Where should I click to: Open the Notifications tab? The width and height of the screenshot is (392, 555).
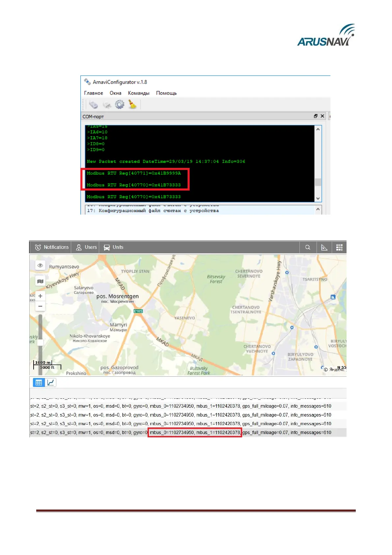[x=52, y=247]
